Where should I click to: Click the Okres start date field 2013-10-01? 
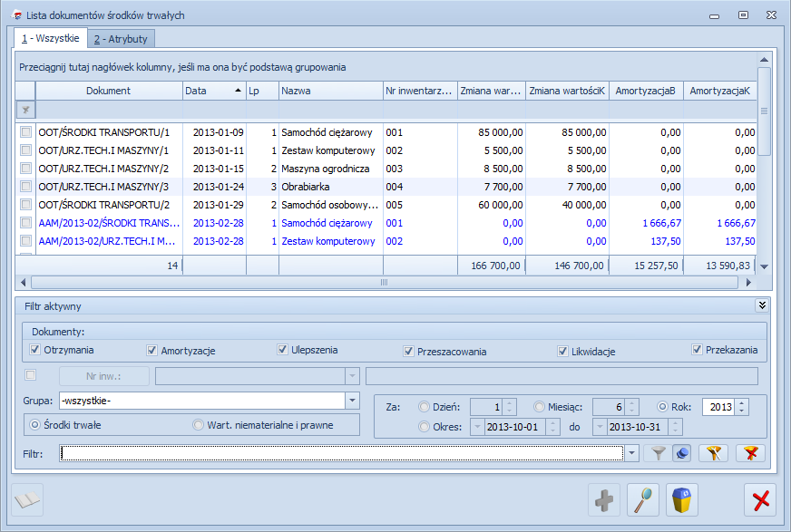[515, 427]
